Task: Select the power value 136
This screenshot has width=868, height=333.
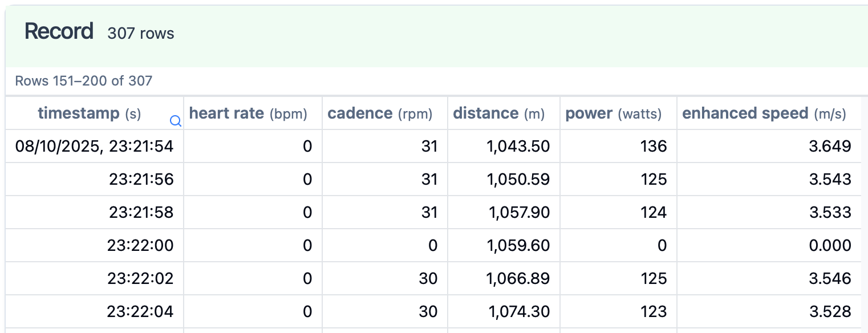Action: pos(653,147)
